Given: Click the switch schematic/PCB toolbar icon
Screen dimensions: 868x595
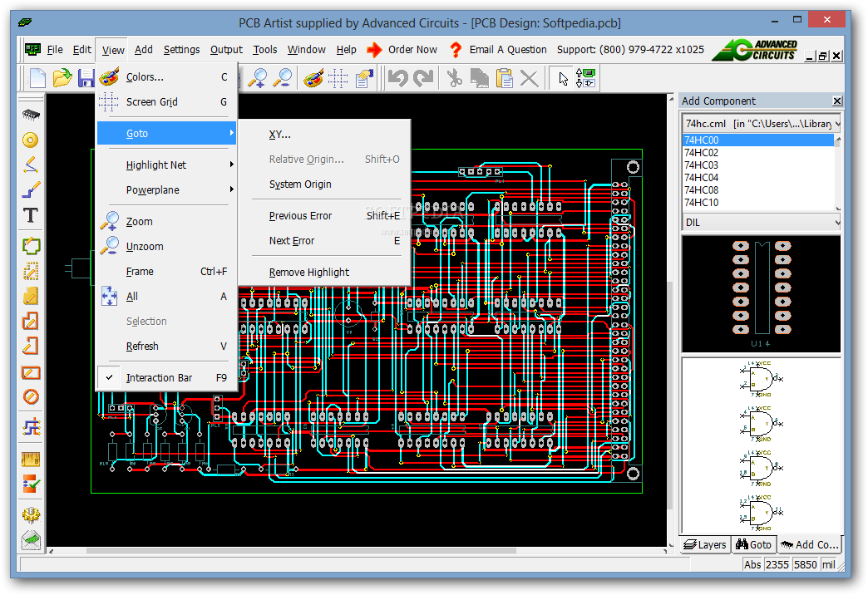Looking at the screenshot, I should pyautogui.click(x=585, y=78).
